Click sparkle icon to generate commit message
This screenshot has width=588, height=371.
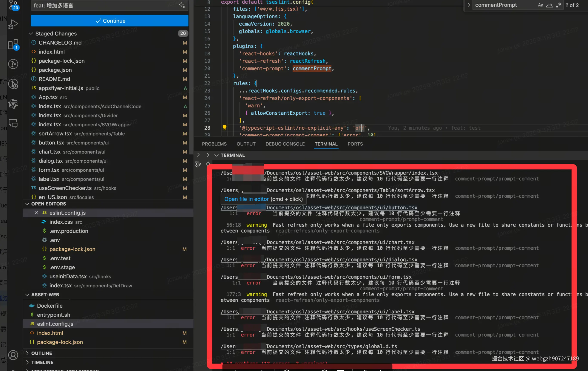182,5
